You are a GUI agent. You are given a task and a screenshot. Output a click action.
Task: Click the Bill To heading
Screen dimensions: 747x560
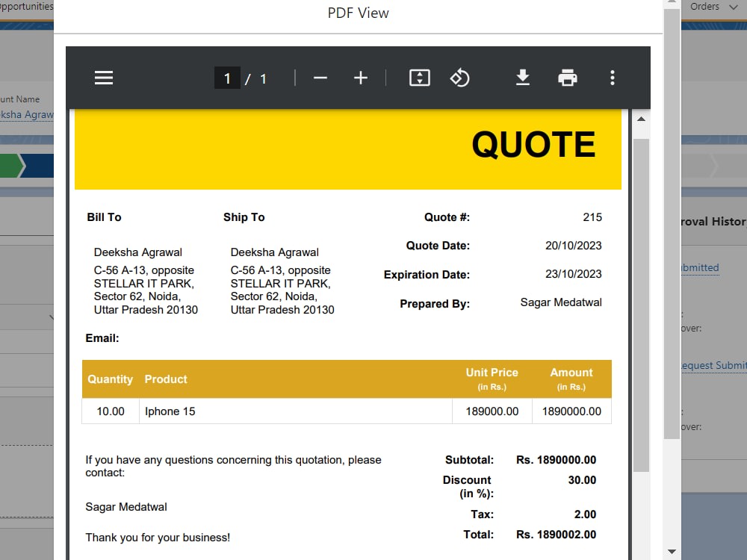coord(104,217)
